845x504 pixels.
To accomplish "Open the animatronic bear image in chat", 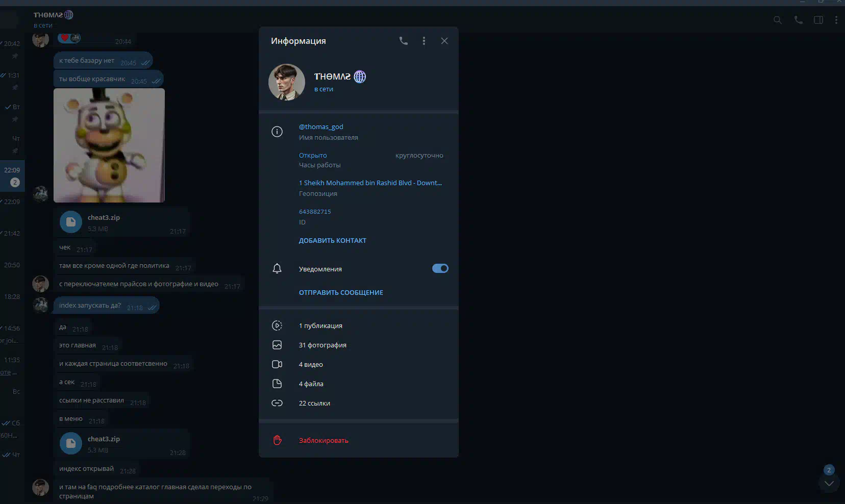I will click(x=109, y=145).
